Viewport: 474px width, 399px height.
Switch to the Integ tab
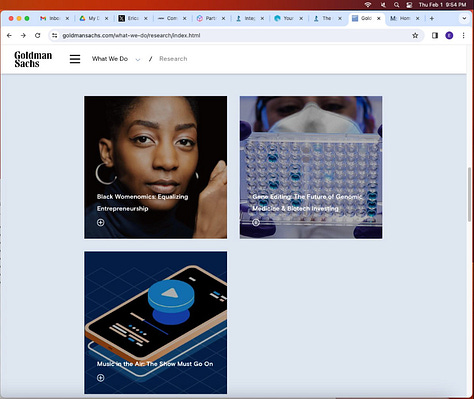tap(249, 18)
